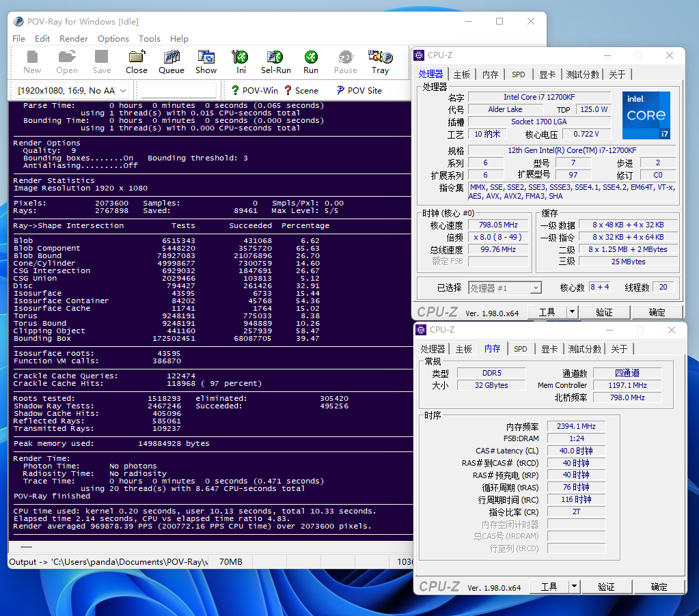Open the processor selection dropdown in CPU-Z
The height and width of the screenshot is (616, 699).
click(x=536, y=288)
